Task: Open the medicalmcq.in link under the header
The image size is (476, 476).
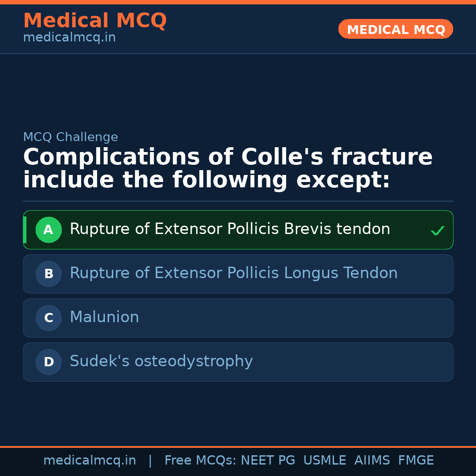Action: [69, 38]
